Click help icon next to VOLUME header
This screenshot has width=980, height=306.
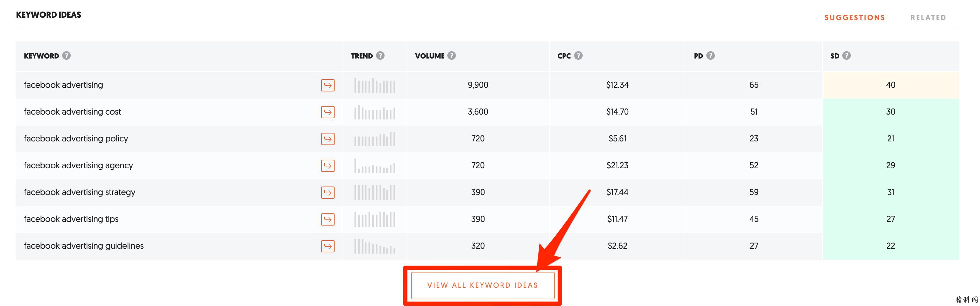click(452, 55)
